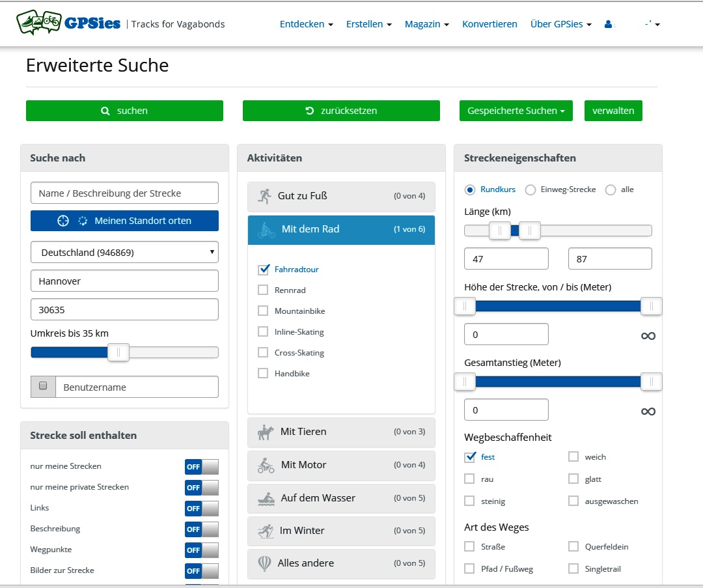703x588 pixels.
Task: Enable the Rennrad checkbox
Action: tap(263, 290)
